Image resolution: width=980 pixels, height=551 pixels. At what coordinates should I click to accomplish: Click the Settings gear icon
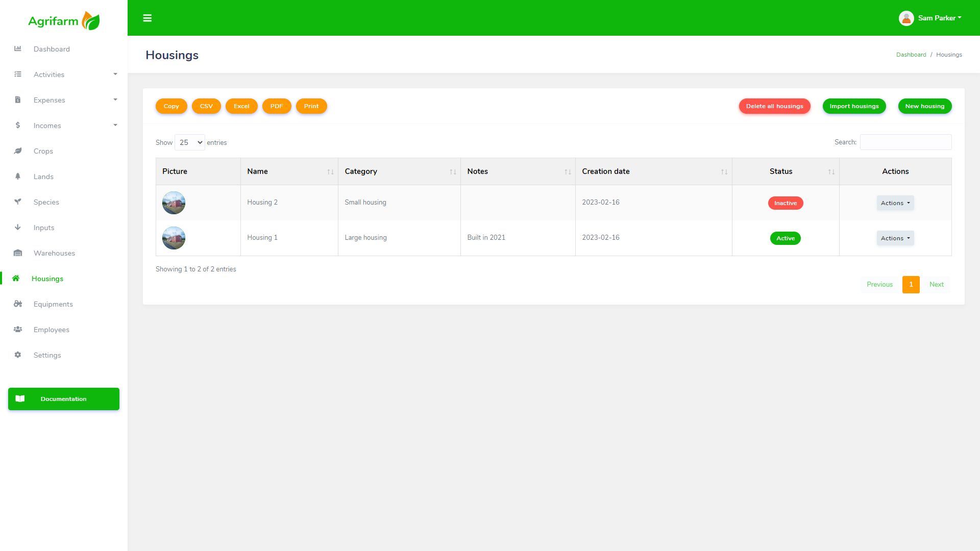18,355
